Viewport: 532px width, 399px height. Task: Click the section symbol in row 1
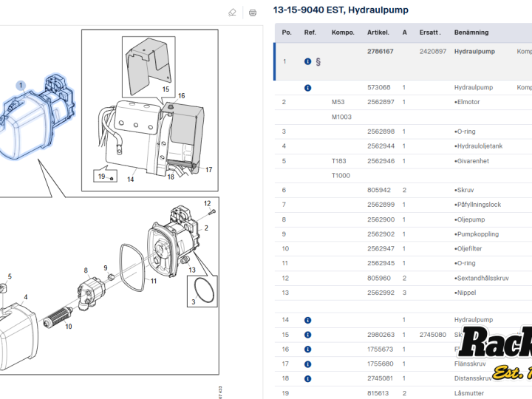[x=318, y=61]
